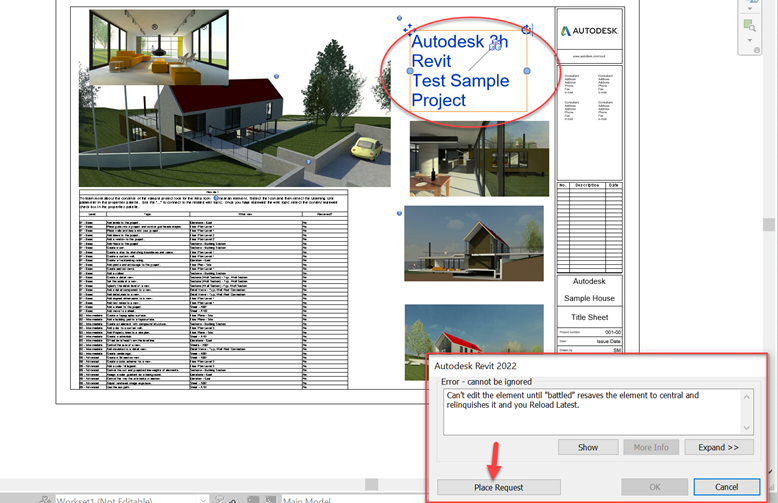Click the blue help marker near living room render
The width and height of the screenshot is (778, 503).
pos(276,76)
